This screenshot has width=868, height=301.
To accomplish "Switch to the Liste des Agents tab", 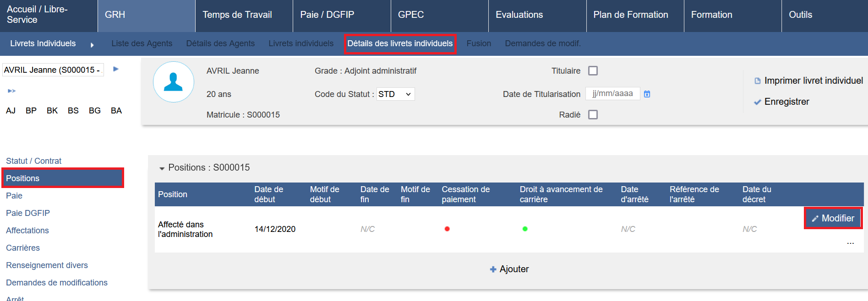I will click(x=142, y=43).
